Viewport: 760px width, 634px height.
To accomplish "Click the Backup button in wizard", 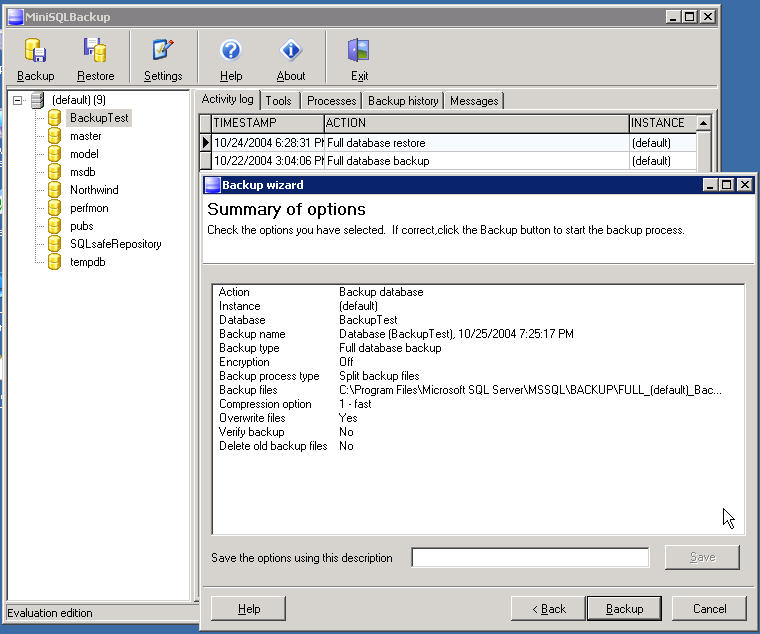I will (x=624, y=608).
